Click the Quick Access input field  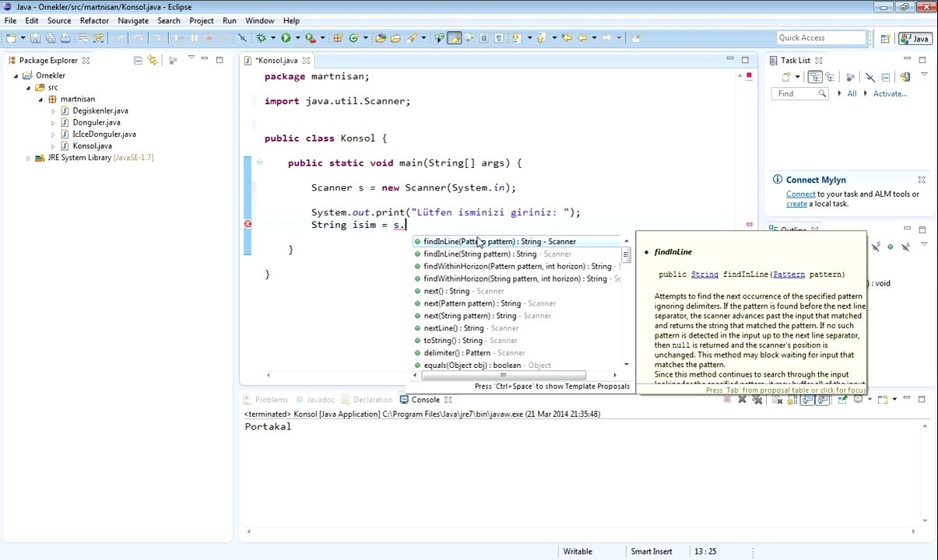click(x=821, y=37)
